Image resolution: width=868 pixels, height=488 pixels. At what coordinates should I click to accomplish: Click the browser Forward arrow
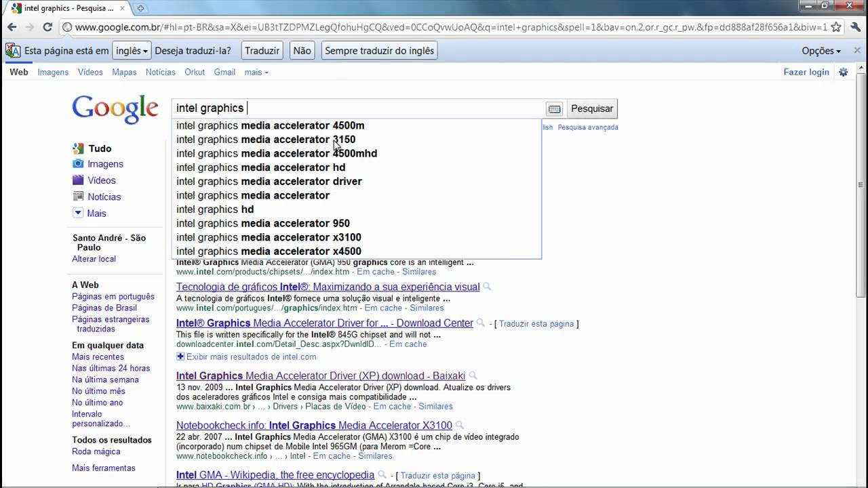(29, 27)
